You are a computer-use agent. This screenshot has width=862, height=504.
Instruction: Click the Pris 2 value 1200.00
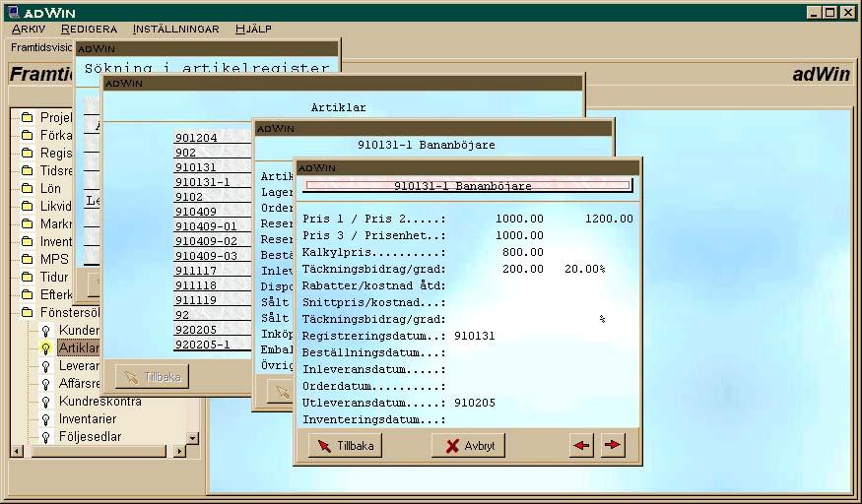click(x=609, y=219)
